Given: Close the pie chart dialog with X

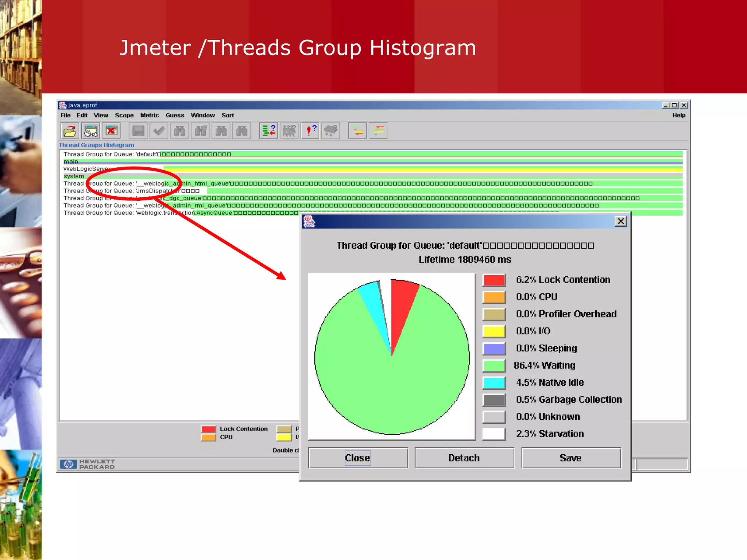Looking at the screenshot, I should [x=621, y=221].
